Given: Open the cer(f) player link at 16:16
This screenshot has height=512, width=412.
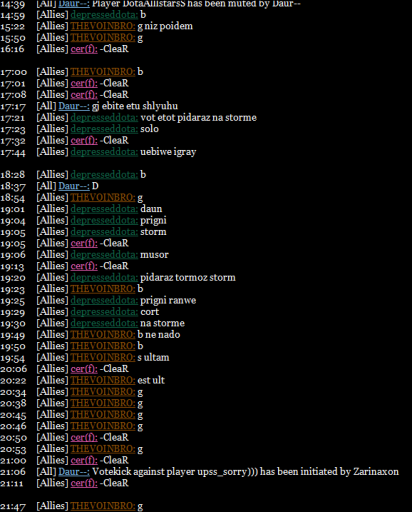Looking at the screenshot, I should coord(84,49).
